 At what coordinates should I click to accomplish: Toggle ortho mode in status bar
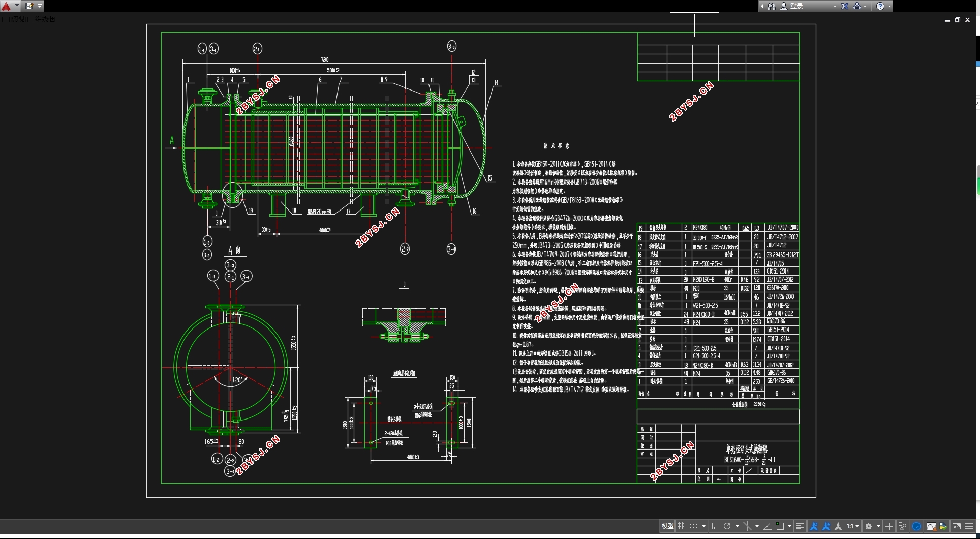pos(715,526)
